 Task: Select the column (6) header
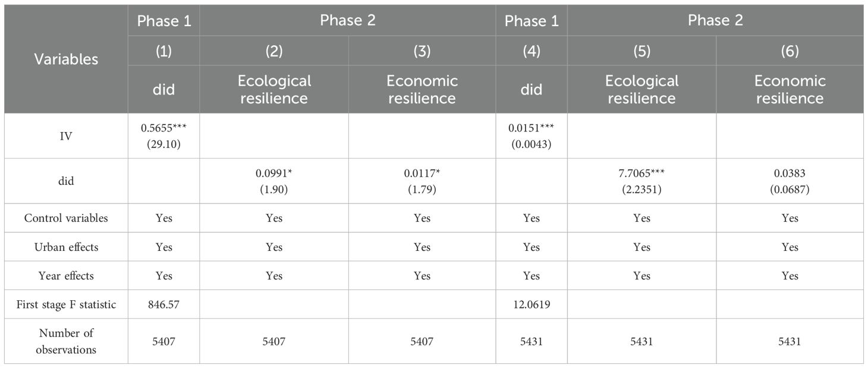click(x=790, y=51)
